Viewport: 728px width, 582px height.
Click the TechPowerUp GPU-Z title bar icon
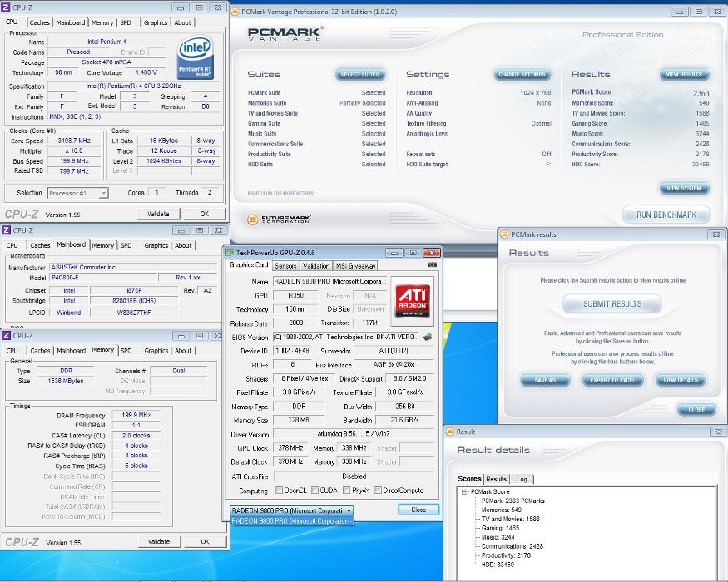pyautogui.click(x=230, y=253)
